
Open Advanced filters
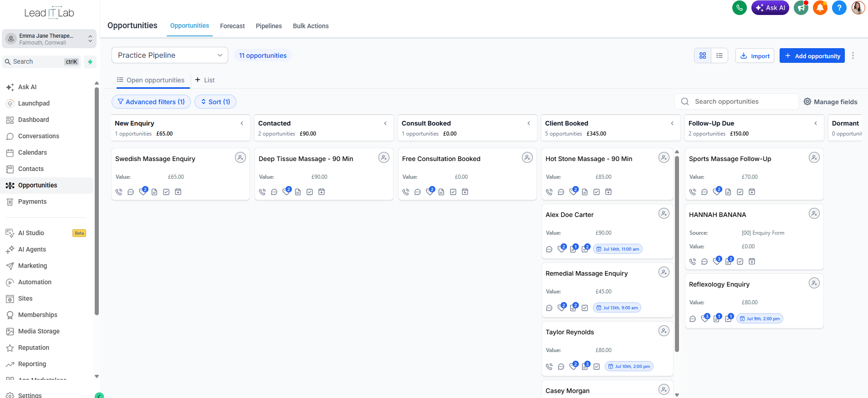click(x=151, y=102)
